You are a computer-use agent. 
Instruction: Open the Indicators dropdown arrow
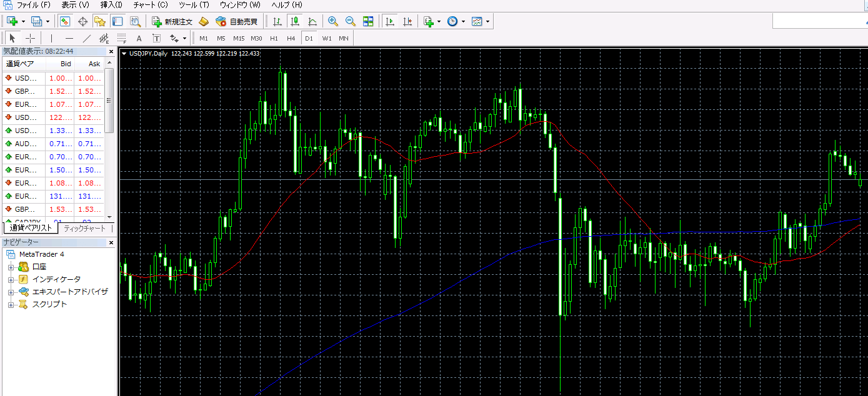(x=439, y=21)
